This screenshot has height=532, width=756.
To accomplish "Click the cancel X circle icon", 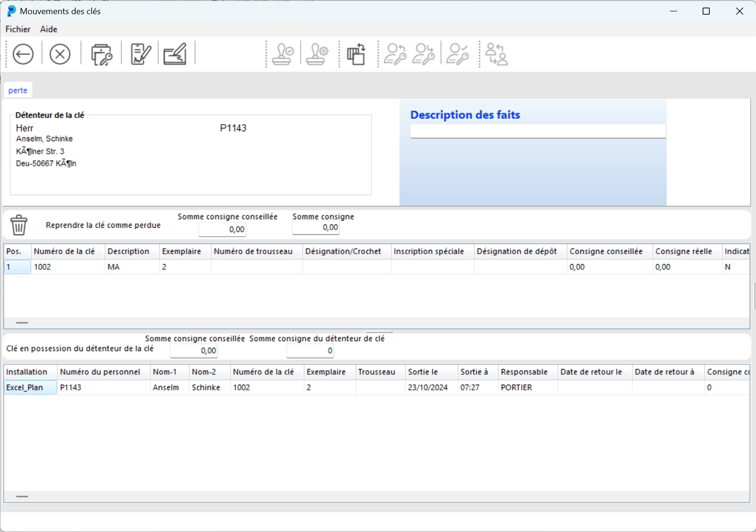I will pyautogui.click(x=60, y=54).
